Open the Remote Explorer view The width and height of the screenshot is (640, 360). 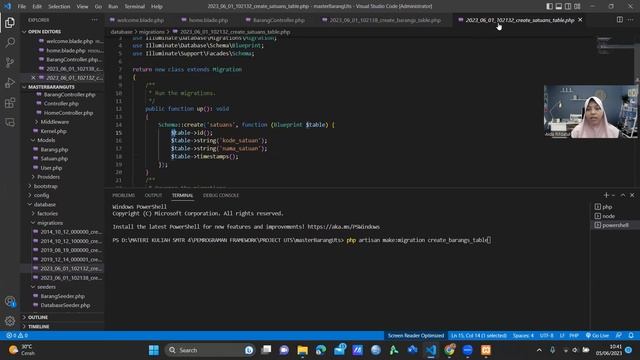10,122
